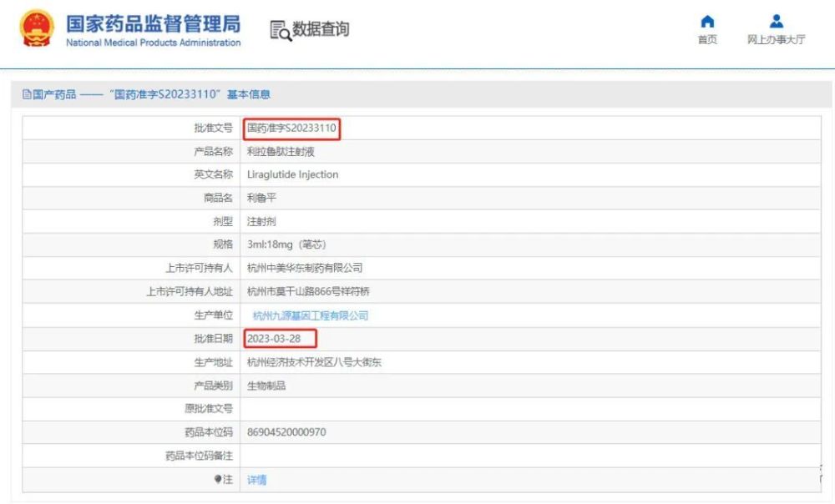This screenshot has height=504, width=835.
Task: Click the 英文名称 field label
Action: point(214,174)
